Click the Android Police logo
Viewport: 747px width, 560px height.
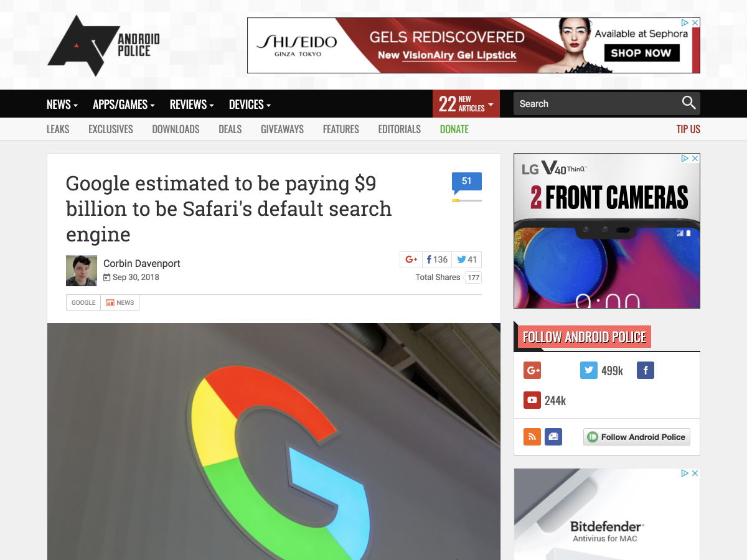point(104,45)
